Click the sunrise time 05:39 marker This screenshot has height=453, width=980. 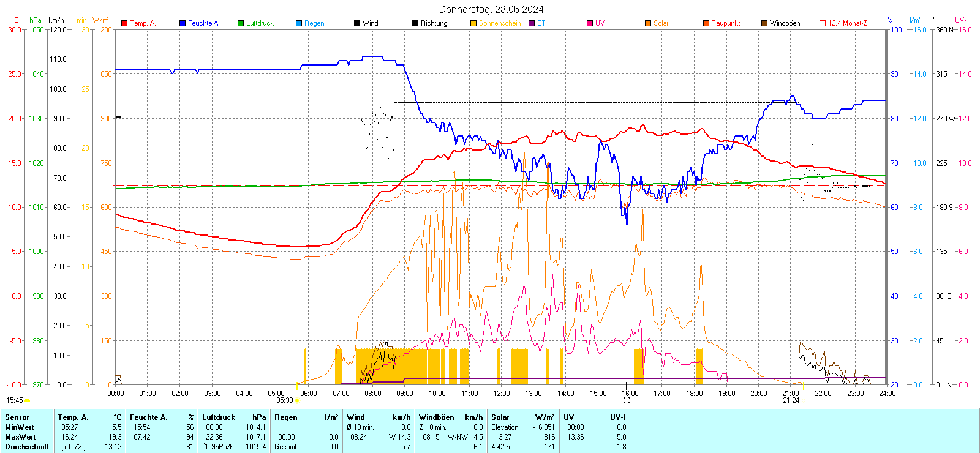285,400
